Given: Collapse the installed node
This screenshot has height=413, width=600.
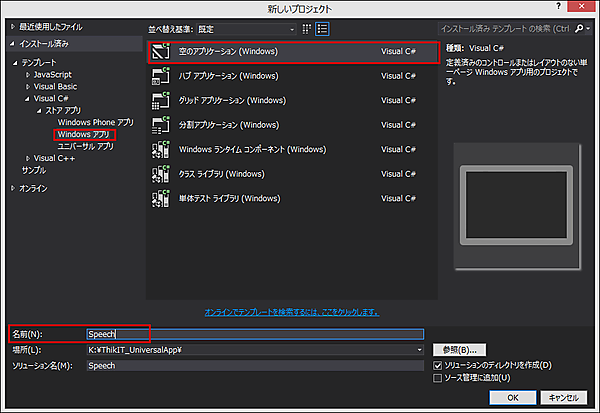Looking at the screenshot, I should tap(13, 44).
